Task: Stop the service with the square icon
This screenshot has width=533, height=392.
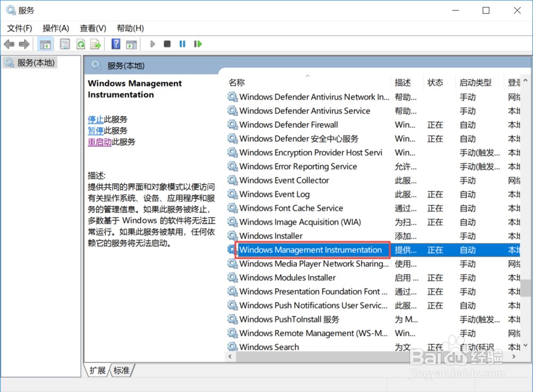Action: [x=167, y=44]
